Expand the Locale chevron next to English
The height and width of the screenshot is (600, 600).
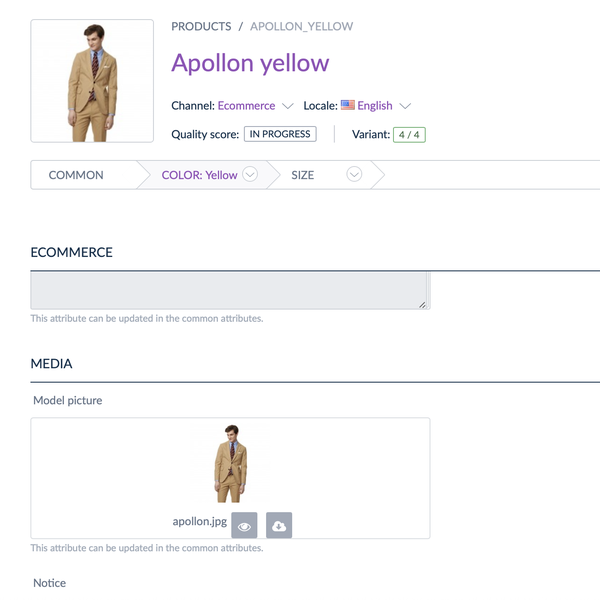[x=405, y=106]
